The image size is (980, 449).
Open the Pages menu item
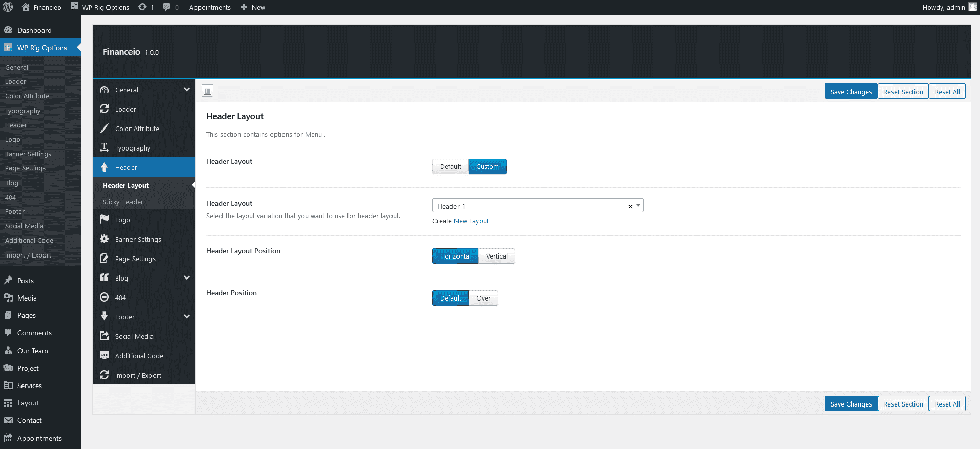coord(27,315)
